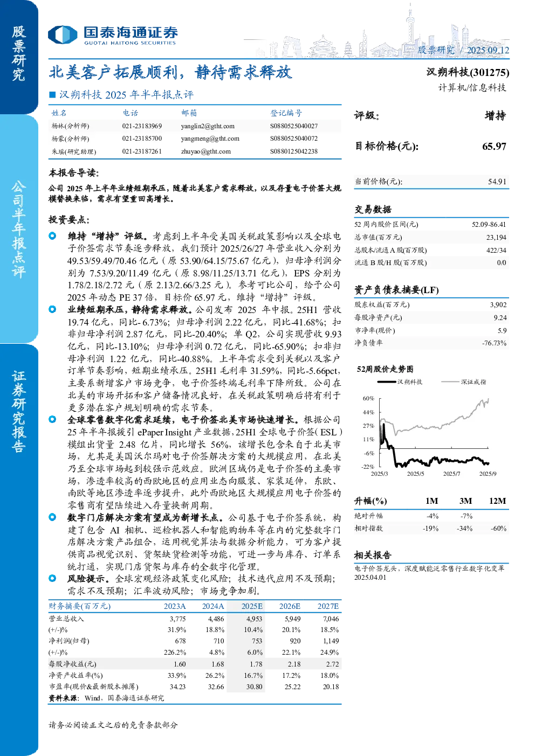Open related report 电子价签龙头 link
The image size is (535, 756).
pos(429,568)
